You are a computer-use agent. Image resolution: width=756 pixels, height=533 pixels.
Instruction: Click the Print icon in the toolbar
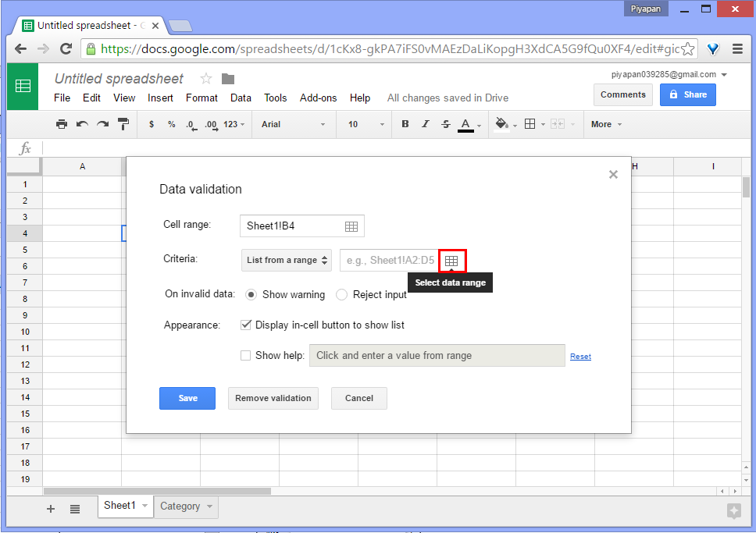[62, 123]
